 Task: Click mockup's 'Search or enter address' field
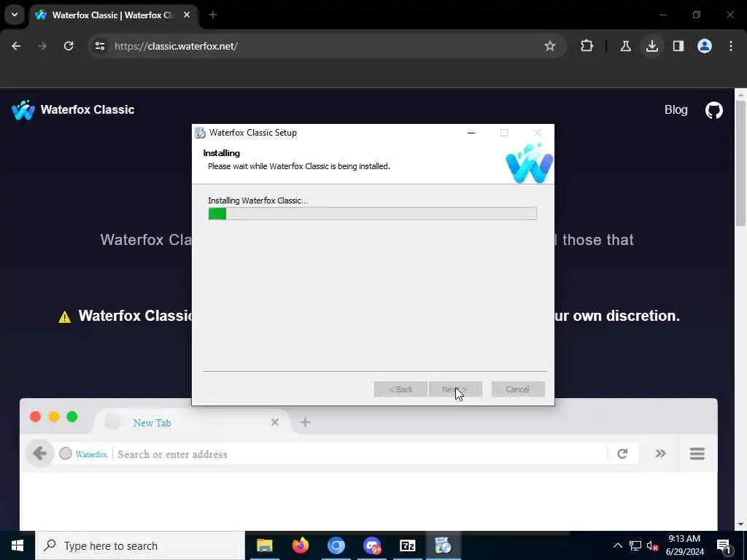click(362, 454)
